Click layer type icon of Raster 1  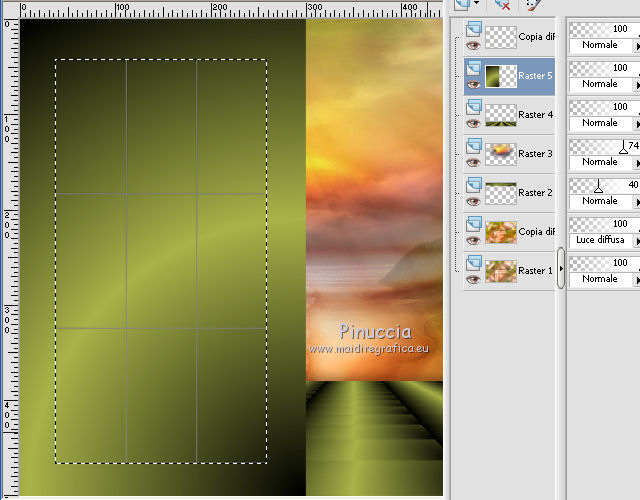click(x=473, y=263)
